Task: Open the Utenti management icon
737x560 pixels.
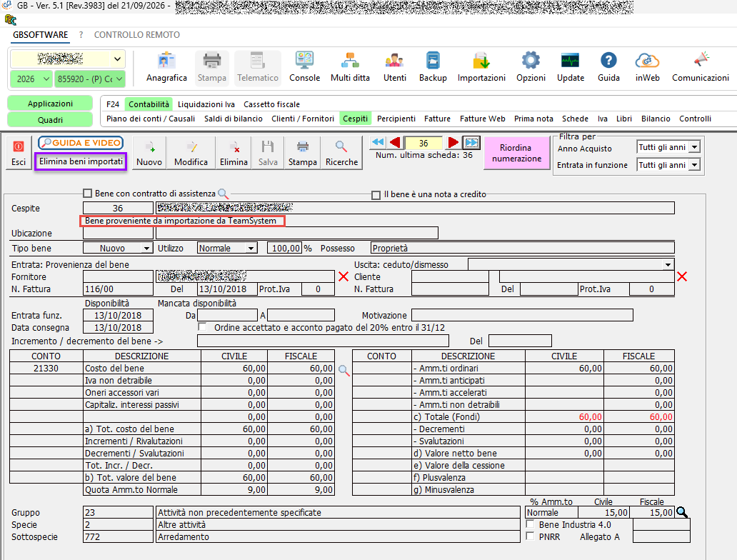Action: click(395, 68)
